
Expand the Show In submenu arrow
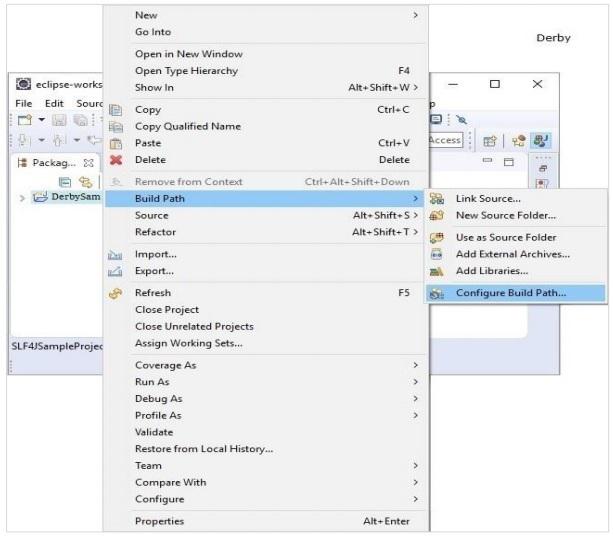[x=416, y=87]
